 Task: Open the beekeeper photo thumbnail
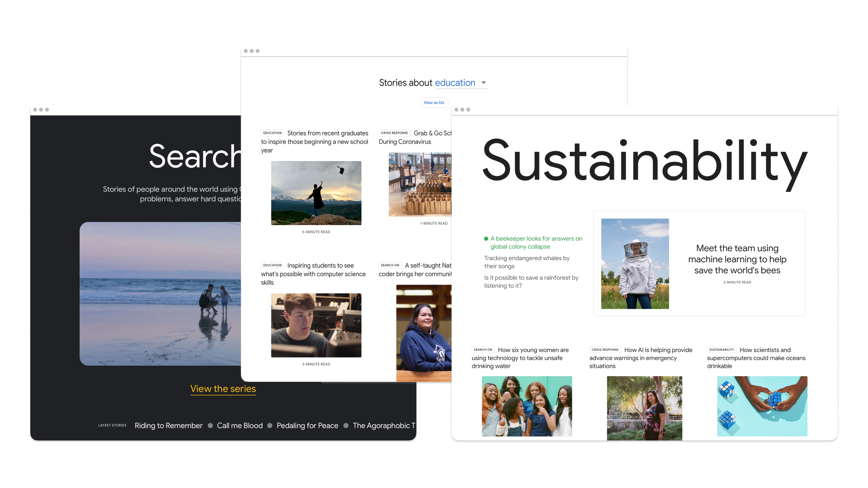(x=635, y=264)
